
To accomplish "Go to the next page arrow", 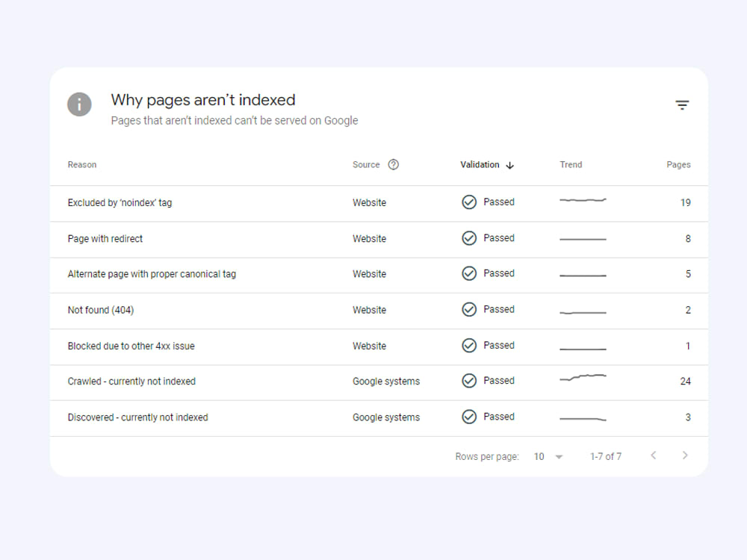I will (x=684, y=455).
